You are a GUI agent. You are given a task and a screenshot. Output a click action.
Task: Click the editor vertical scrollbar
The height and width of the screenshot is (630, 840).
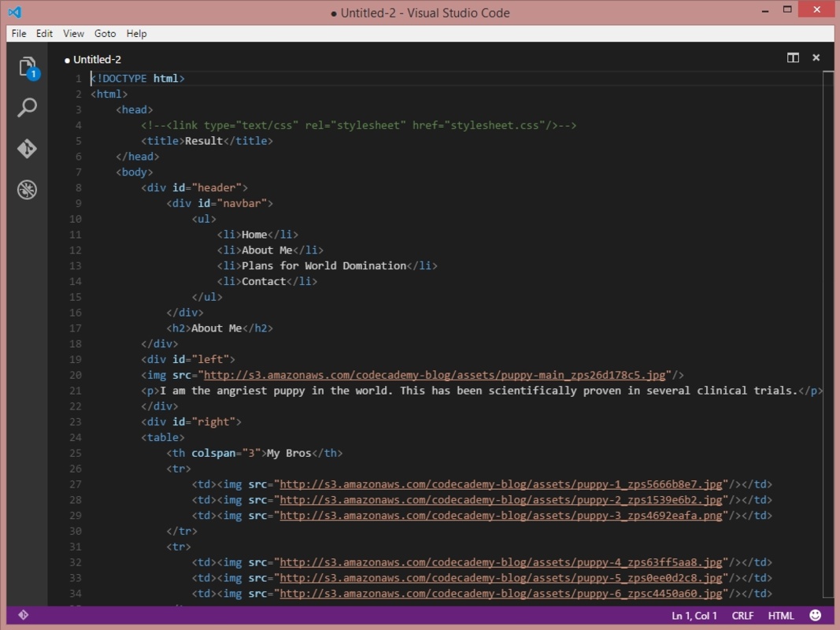(827, 331)
